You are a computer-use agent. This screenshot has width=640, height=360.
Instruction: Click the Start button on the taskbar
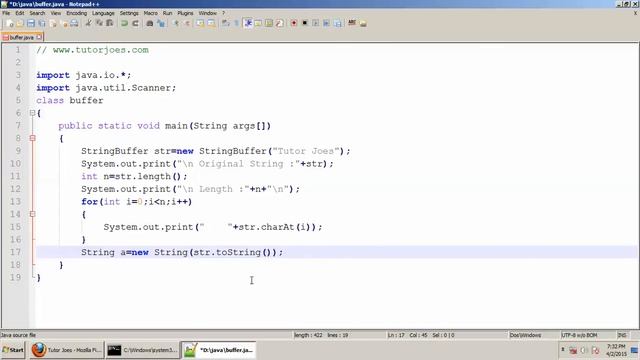[13, 350]
